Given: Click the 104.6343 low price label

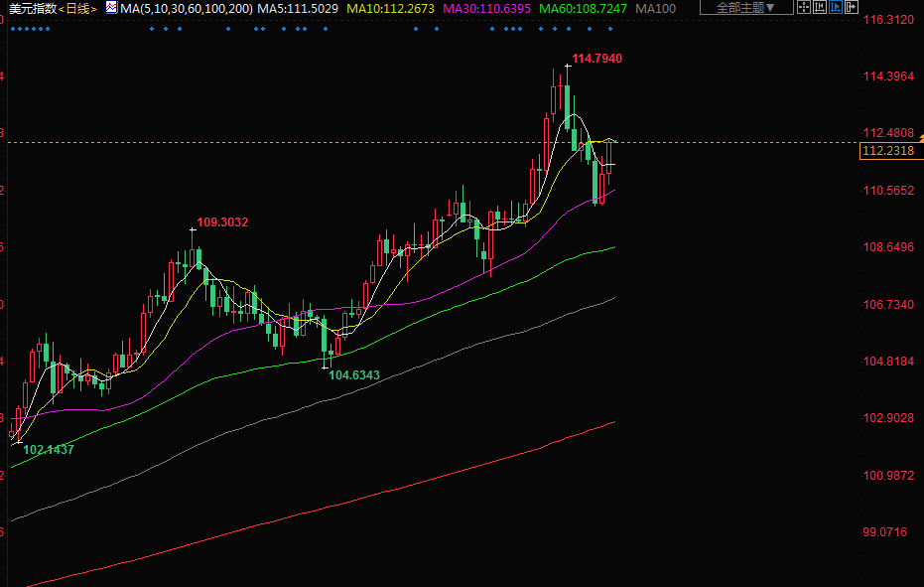Looking at the screenshot, I should click(354, 375).
